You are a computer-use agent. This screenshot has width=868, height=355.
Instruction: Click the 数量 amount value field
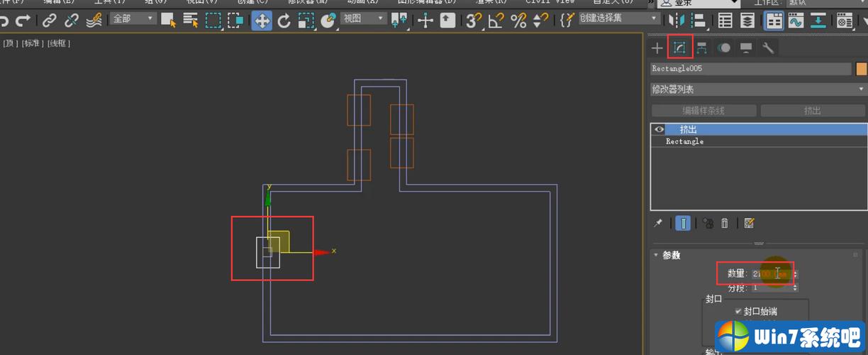click(x=770, y=273)
